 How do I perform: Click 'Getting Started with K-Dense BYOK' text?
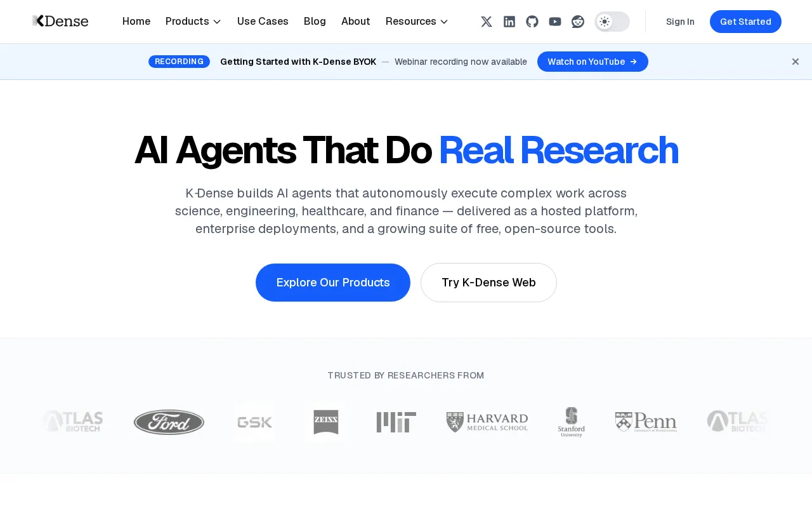(298, 62)
